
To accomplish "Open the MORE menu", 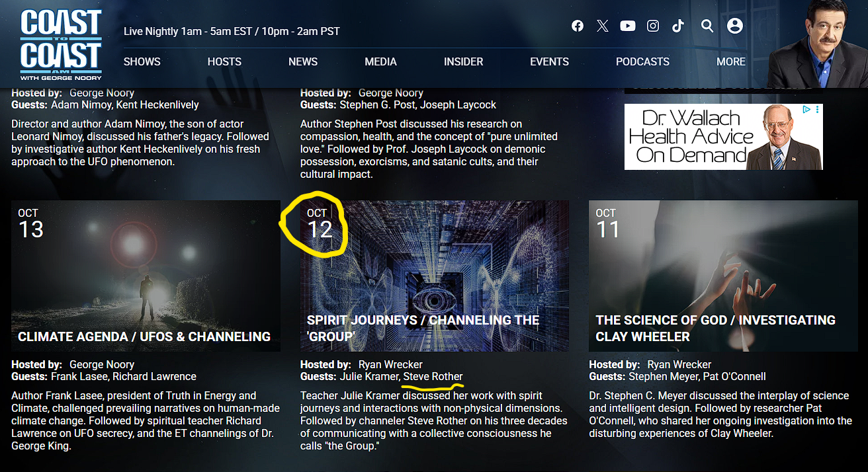I will coord(731,61).
